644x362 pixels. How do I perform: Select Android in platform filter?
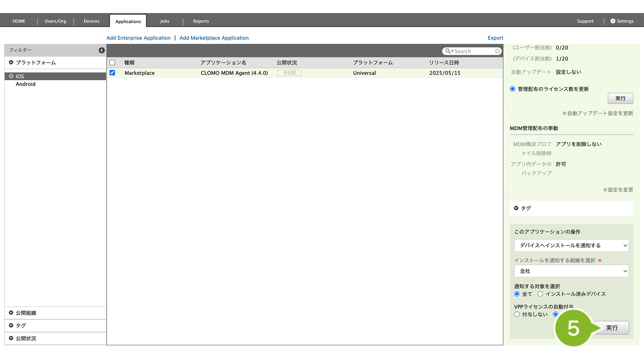coord(26,84)
